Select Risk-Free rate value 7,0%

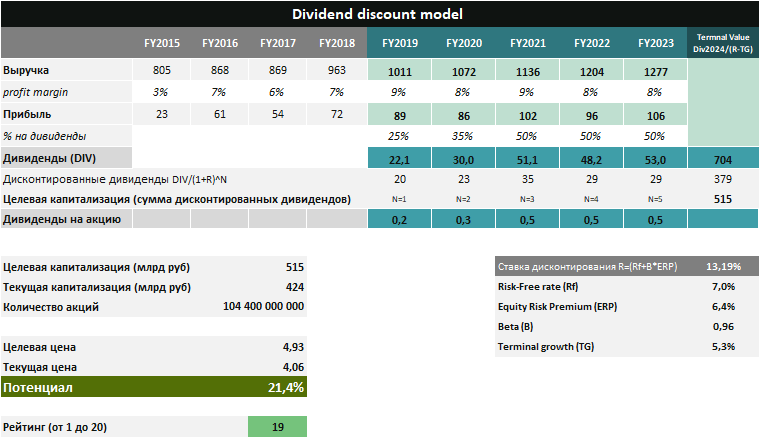721,287
